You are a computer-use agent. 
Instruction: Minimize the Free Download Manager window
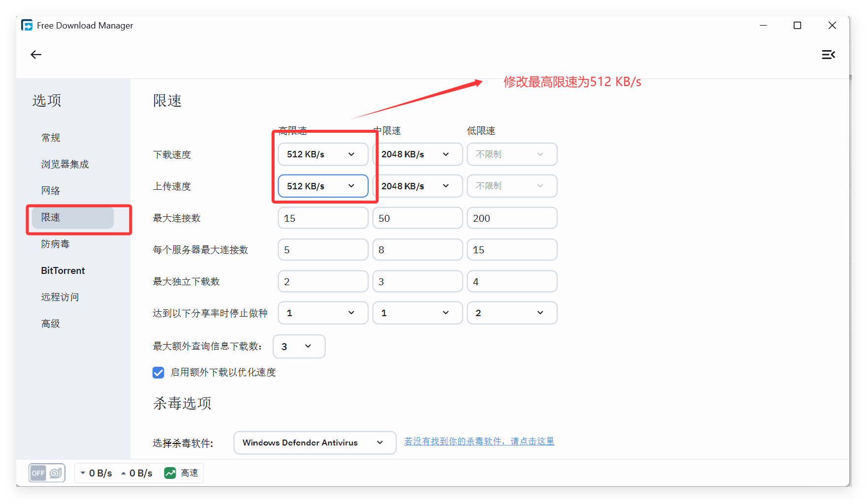(x=763, y=25)
